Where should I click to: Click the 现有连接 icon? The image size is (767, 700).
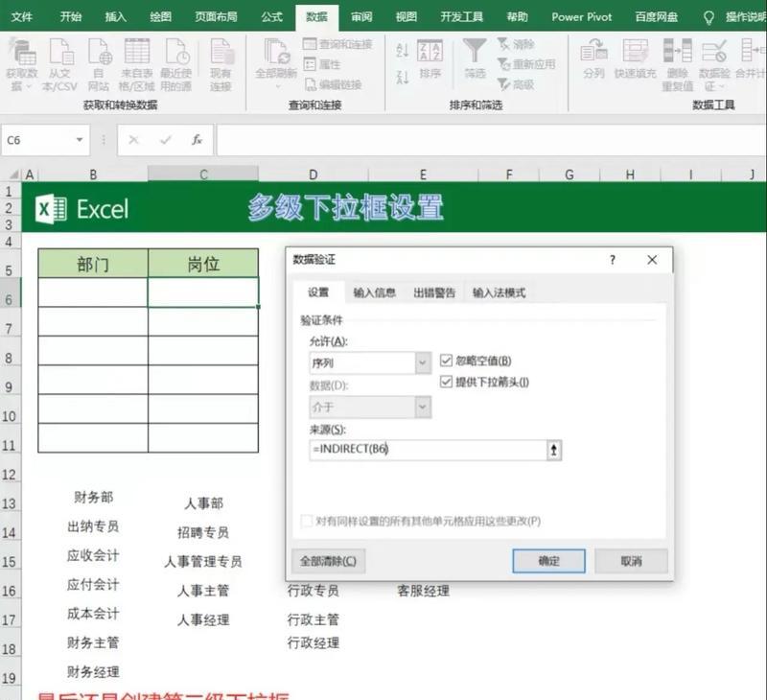(221, 52)
